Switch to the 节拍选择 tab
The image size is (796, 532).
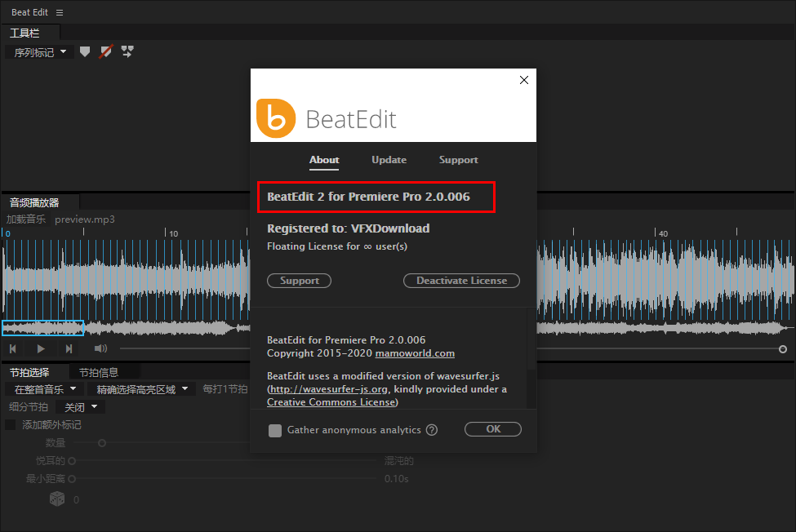point(29,373)
